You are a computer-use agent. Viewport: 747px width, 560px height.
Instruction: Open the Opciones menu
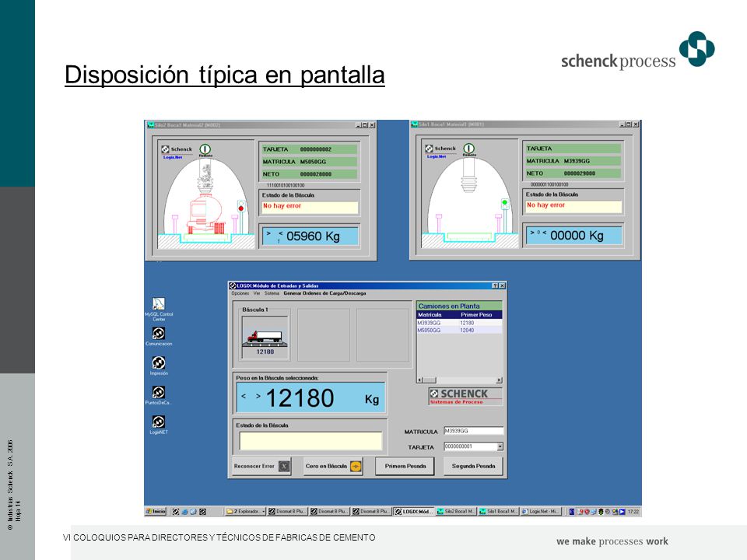coord(240,293)
